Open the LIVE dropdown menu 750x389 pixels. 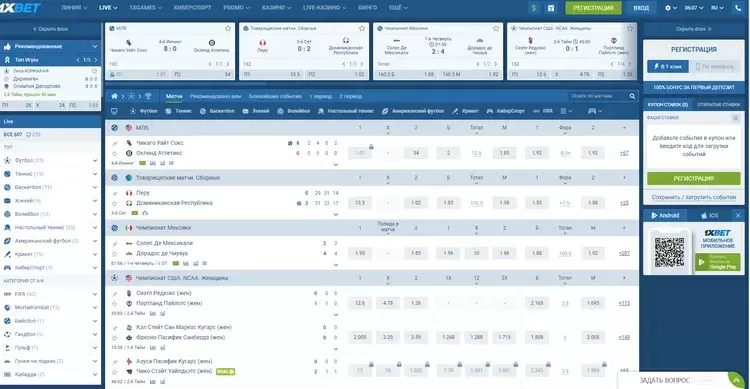(x=108, y=8)
